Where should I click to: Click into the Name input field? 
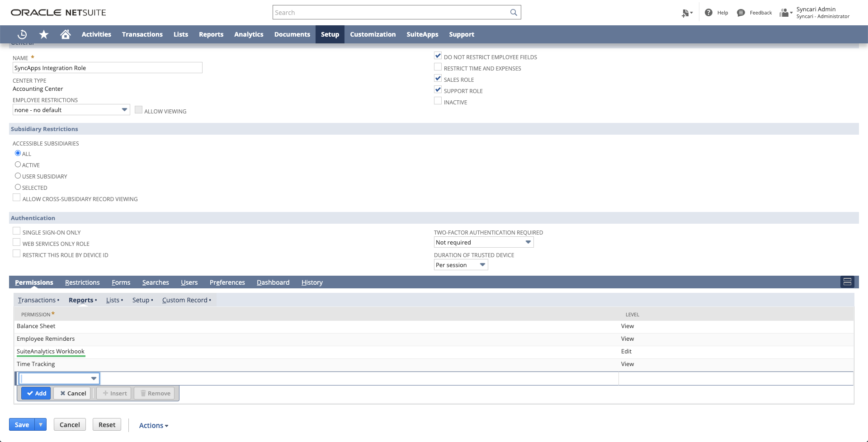(107, 68)
